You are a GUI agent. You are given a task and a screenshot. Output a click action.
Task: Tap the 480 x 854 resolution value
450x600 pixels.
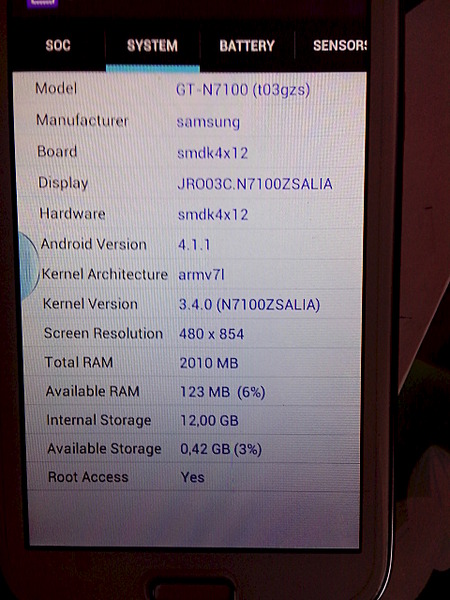point(212,334)
